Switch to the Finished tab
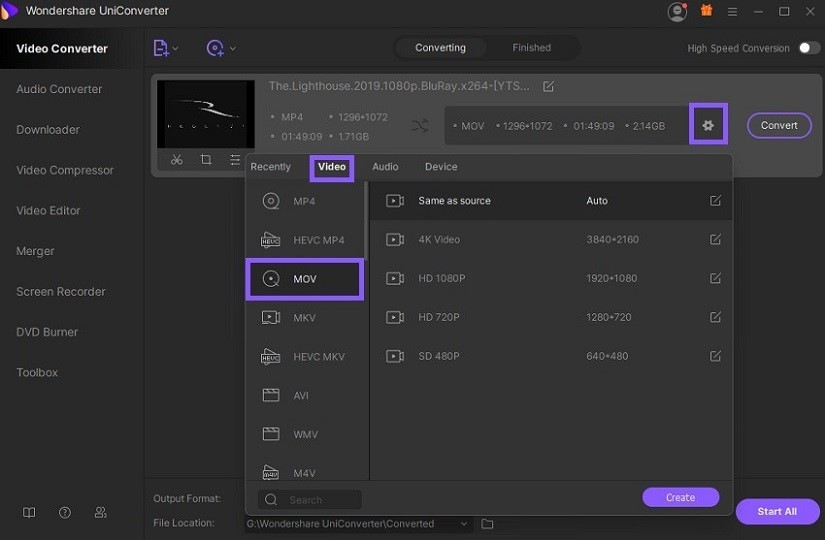 [531, 48]
